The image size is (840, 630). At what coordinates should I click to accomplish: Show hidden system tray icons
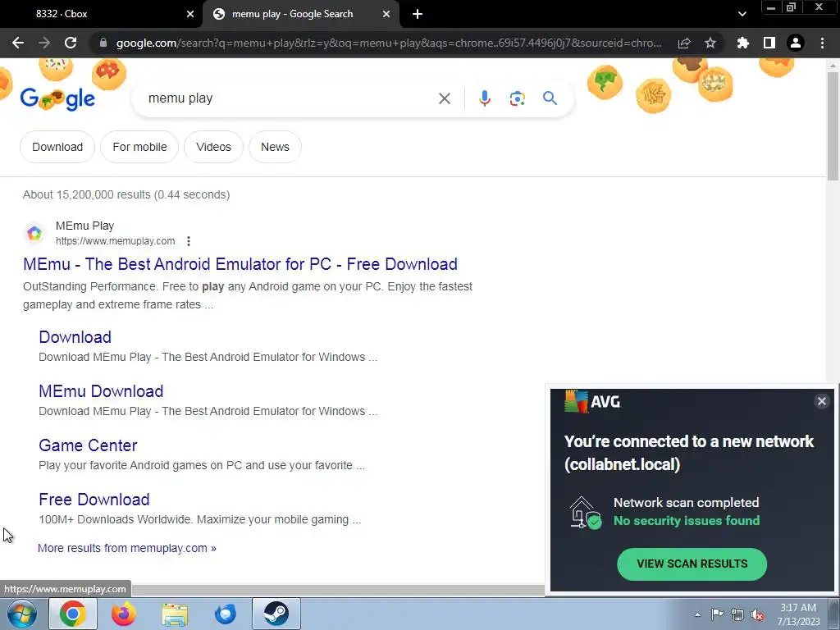pyautogui.click(x=697, y=614)
